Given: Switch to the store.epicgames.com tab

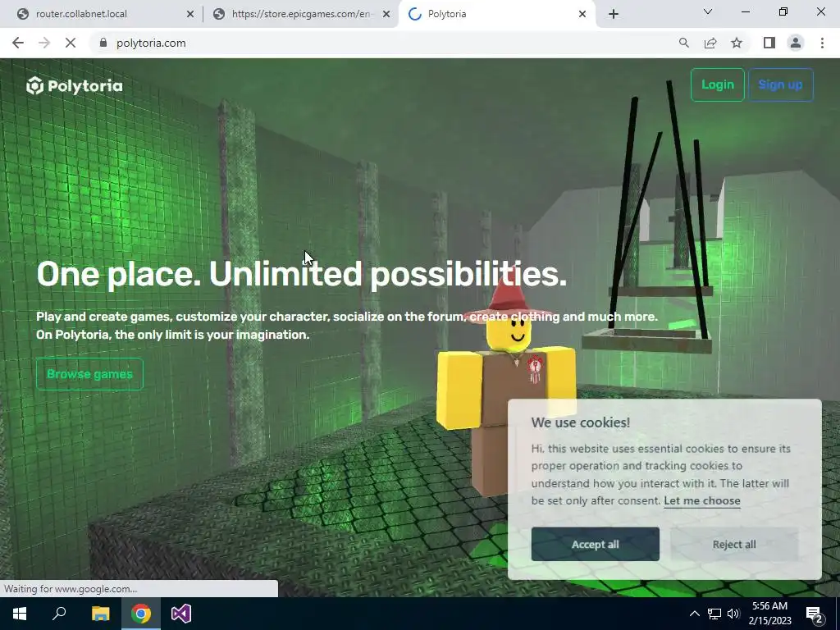Looking at the screenshot, I should (300, 14).
